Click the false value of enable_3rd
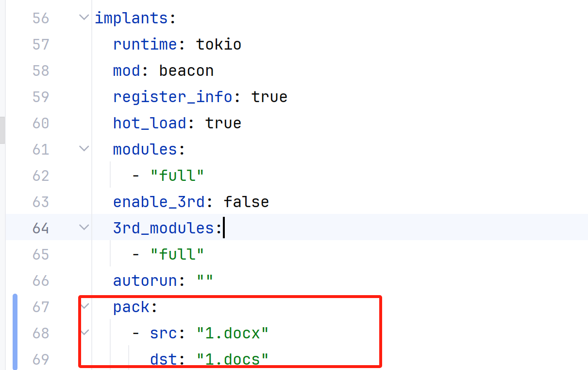The height and width of the screenshot is (370, 588). tap(246, 202)
